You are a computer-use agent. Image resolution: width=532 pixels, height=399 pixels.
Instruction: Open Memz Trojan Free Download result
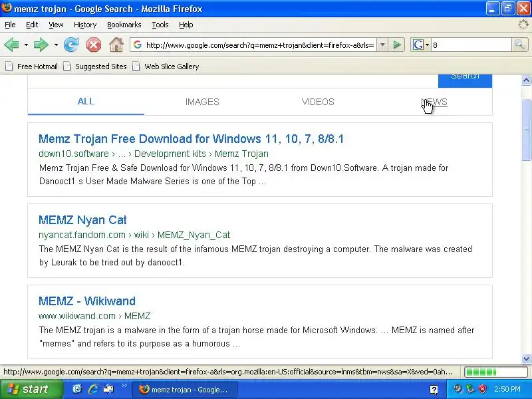(x=191, y=139)
